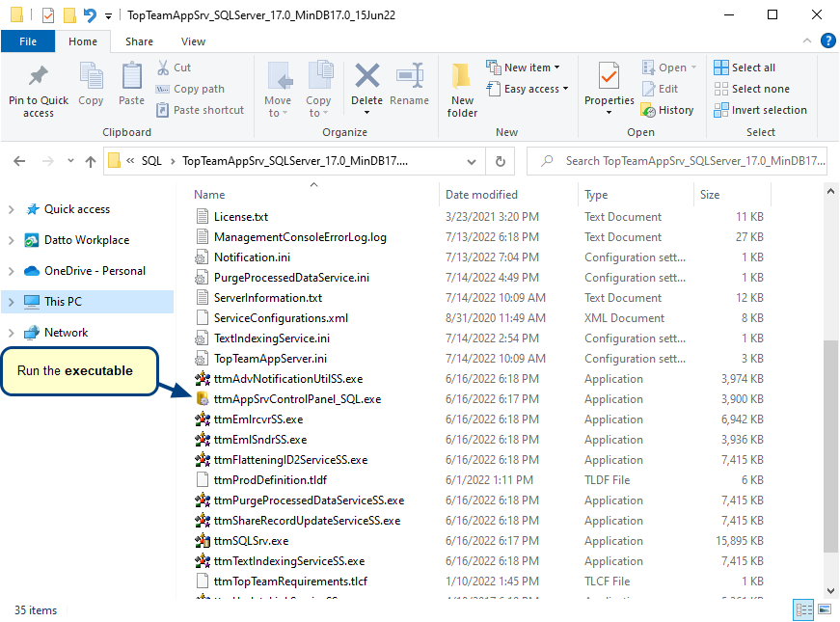840x622 pixels.
Task: Click Select all icon
Action: [x=721, y=68]
